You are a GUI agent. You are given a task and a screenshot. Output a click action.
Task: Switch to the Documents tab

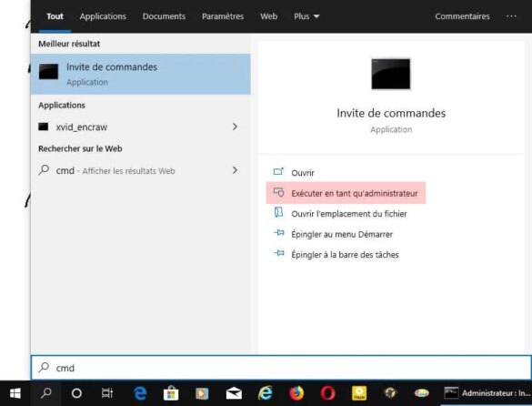coord(164,16)
